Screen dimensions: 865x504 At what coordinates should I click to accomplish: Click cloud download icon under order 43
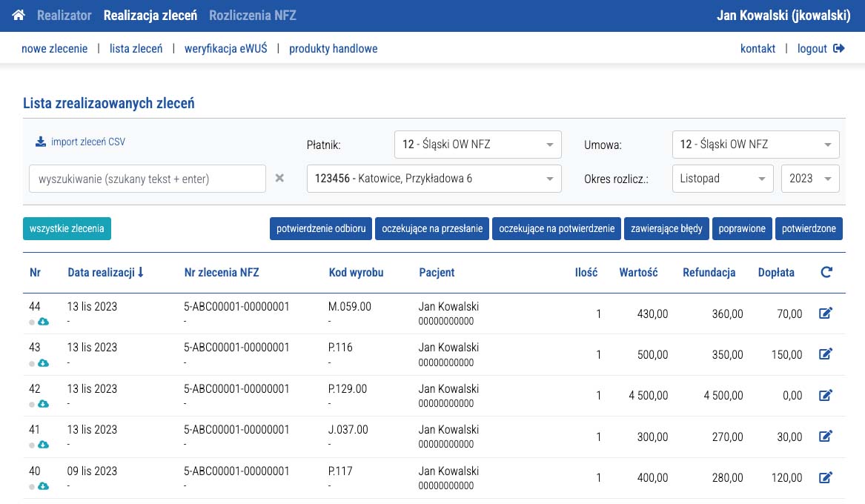point(43,363)
